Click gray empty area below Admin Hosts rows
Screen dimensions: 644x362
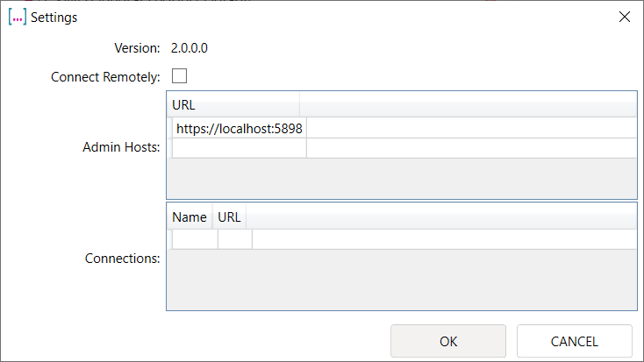coord(401,178)
